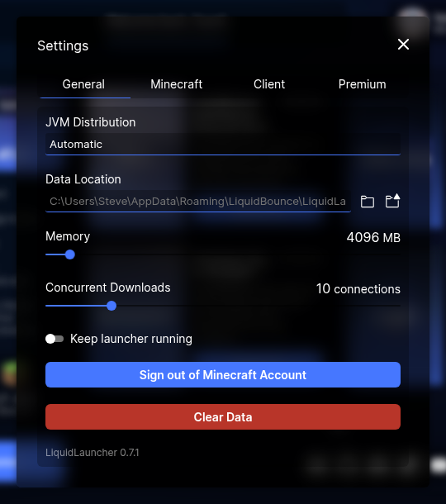
Task: Close the Settings dialog
Action: (x=403, y=45)
